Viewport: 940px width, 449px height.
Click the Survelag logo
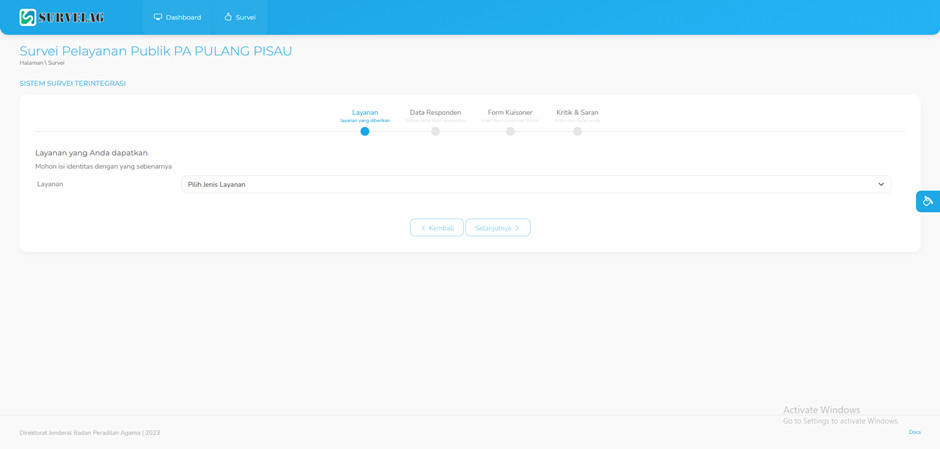pyautogui.click(x=61, y=17)
